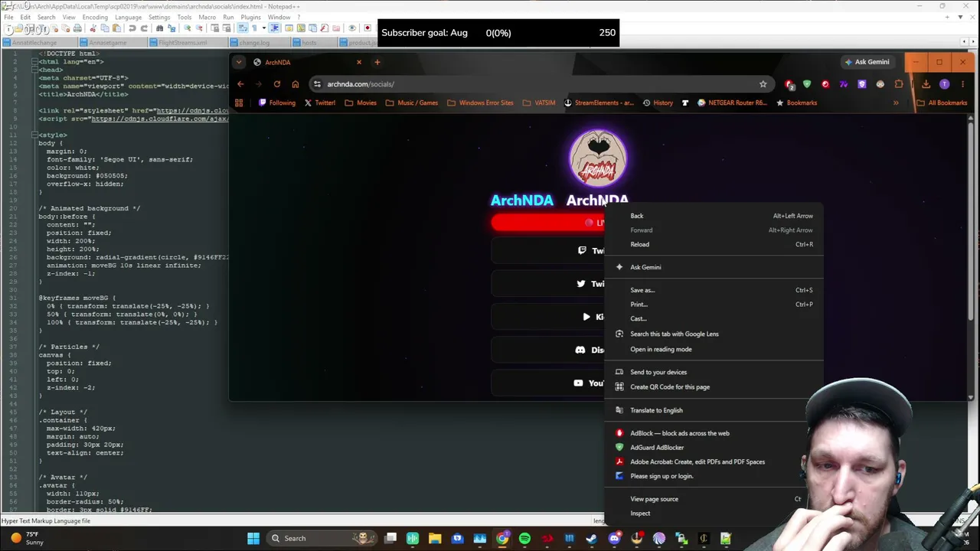Open AdGuard AdBlocker context menu entry
980x551 pixels.
[714, 448]
